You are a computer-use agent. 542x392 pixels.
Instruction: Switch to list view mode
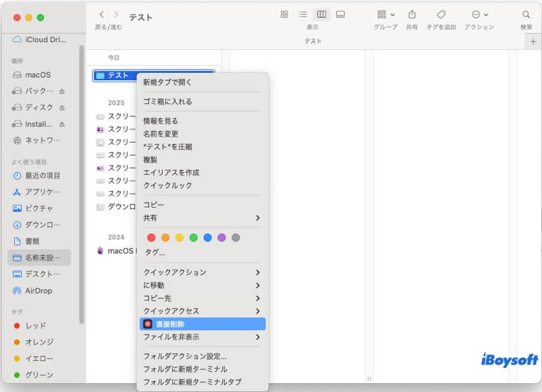point(302,13)
